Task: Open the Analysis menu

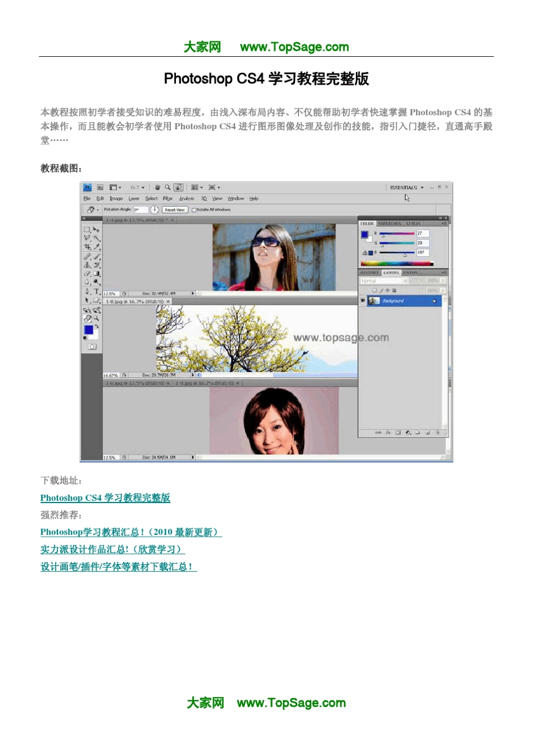Action: click(187, 198)
